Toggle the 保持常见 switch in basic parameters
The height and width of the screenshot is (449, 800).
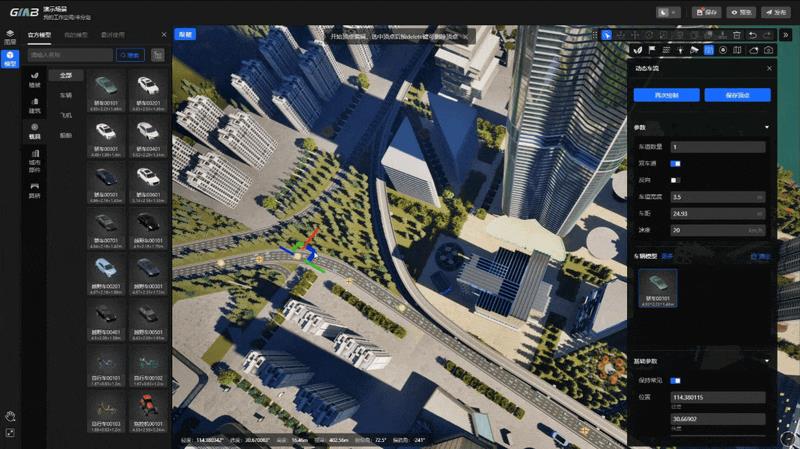coord(676,380)
